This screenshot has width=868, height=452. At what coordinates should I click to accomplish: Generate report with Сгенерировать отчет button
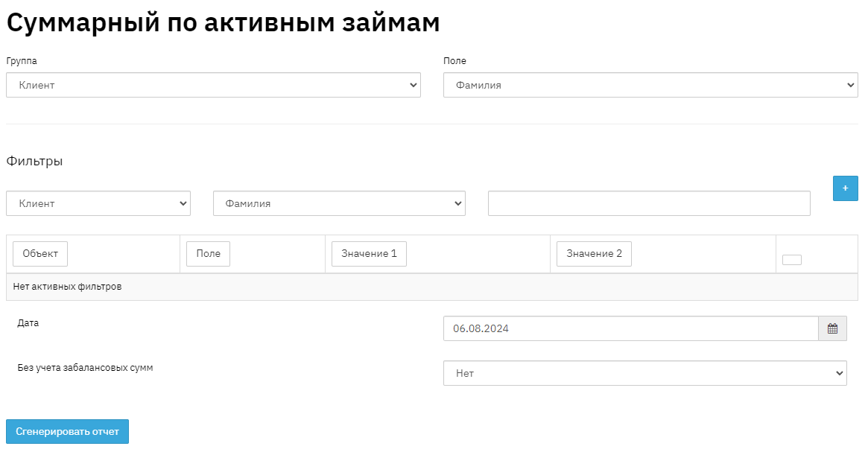pos(67,431)
